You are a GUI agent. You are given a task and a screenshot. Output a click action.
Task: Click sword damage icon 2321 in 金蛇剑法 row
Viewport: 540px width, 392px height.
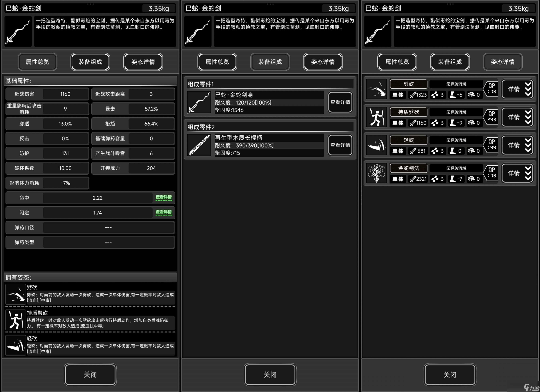click(413, 179)
